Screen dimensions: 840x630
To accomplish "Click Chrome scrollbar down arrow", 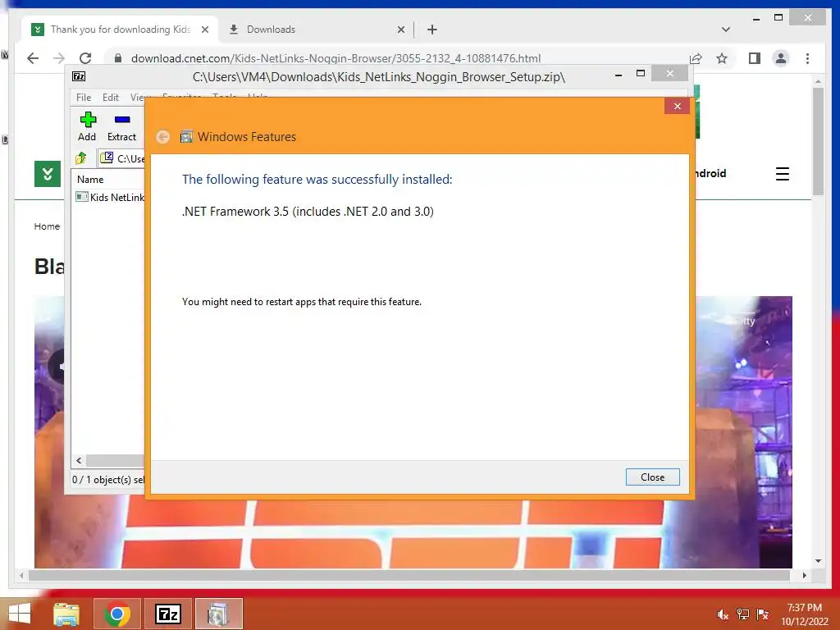I will pos(818,561).
